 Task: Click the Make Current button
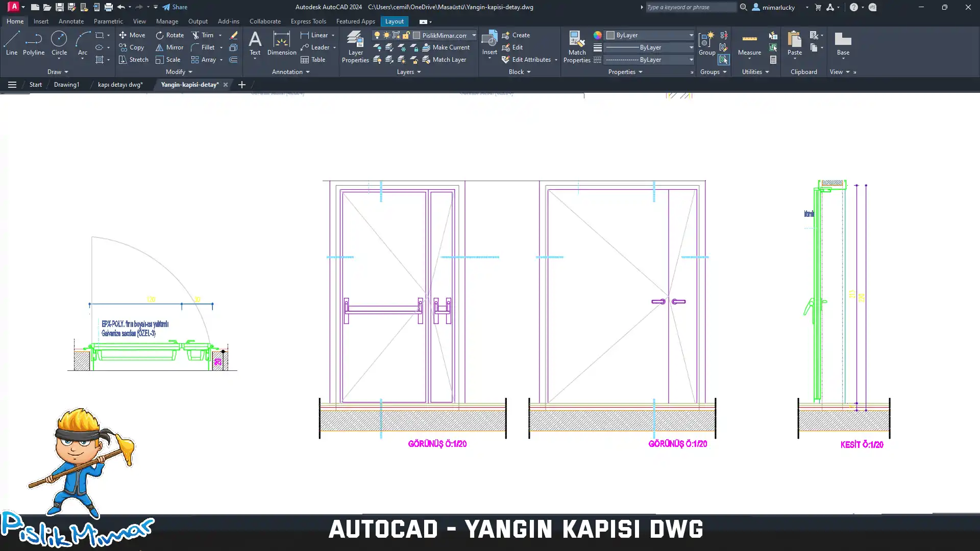[446, 47]
